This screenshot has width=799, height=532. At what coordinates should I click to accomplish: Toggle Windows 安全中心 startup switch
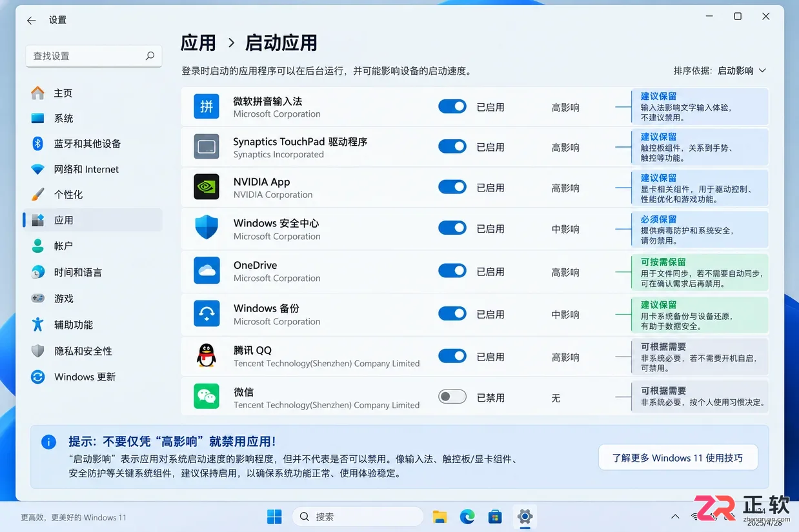pos(452,228)
